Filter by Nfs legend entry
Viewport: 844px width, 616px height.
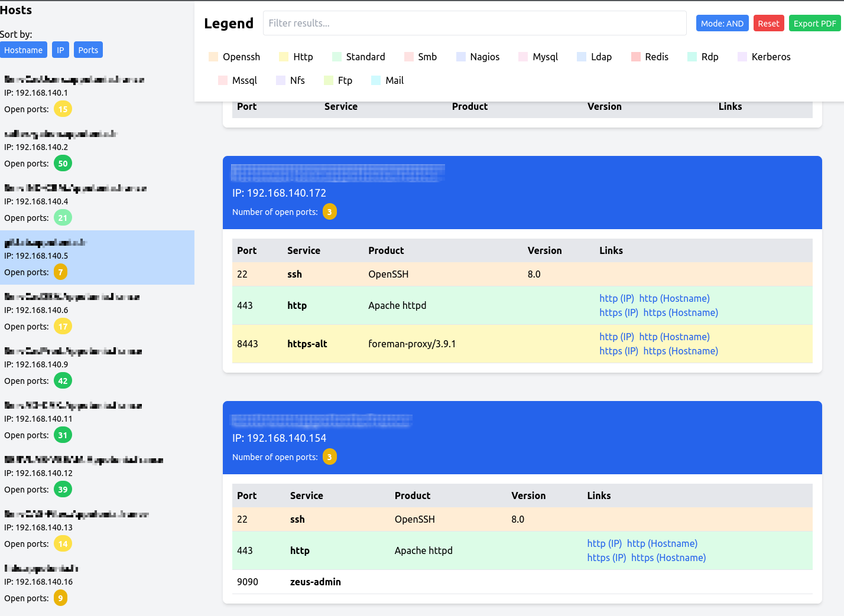290,80
